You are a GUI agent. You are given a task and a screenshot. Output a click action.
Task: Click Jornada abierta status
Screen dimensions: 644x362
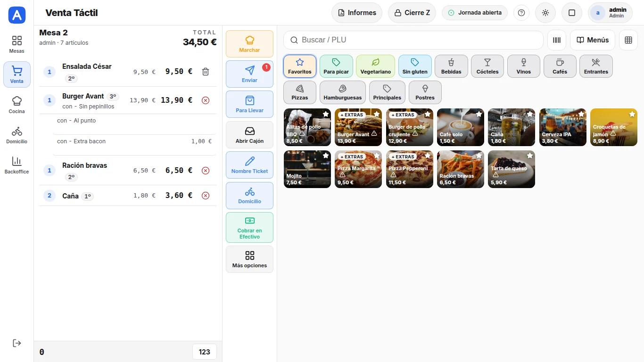tap(475, 13)
